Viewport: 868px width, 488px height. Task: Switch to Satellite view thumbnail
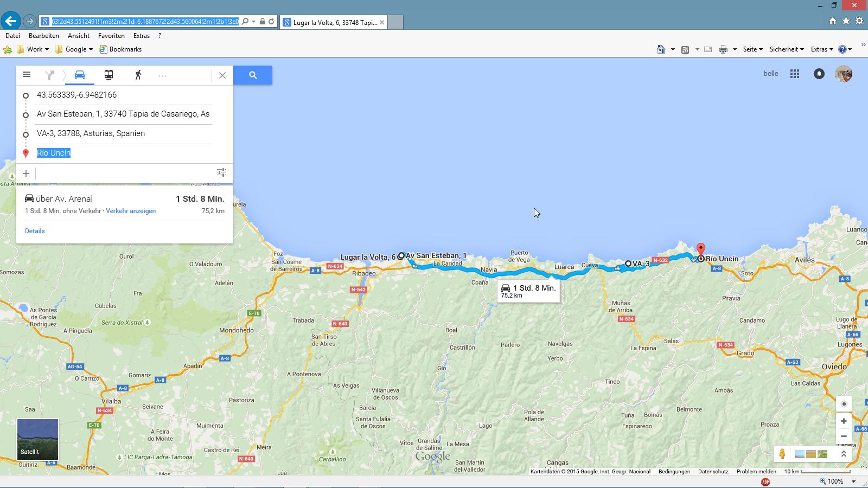coord(37,439)
